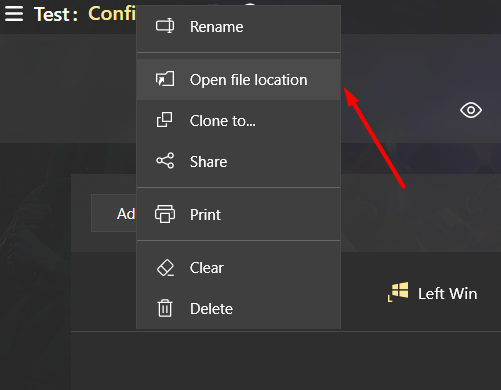
Task: Select the Print menu entry
Action: click(x=239, y=214)
